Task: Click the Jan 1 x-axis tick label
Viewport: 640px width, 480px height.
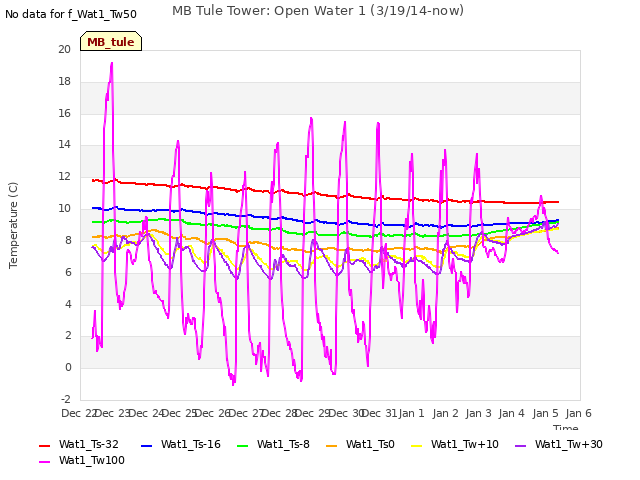Action: 411,413
